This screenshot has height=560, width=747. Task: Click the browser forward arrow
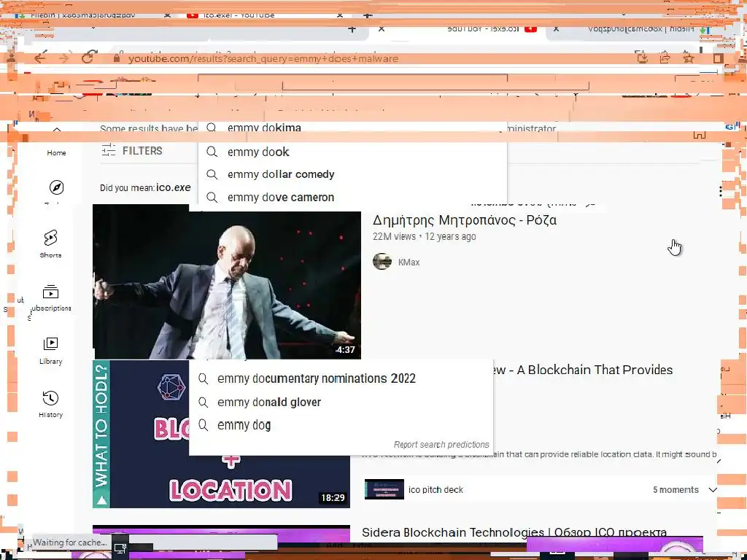pos(63,58)
